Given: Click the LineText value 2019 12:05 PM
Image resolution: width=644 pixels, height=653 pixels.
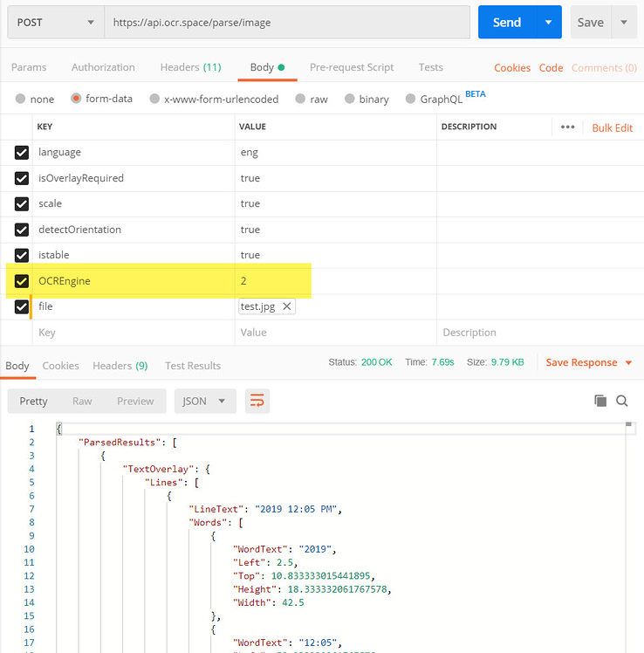Looking at the screenshot, I should coord(296,509).
